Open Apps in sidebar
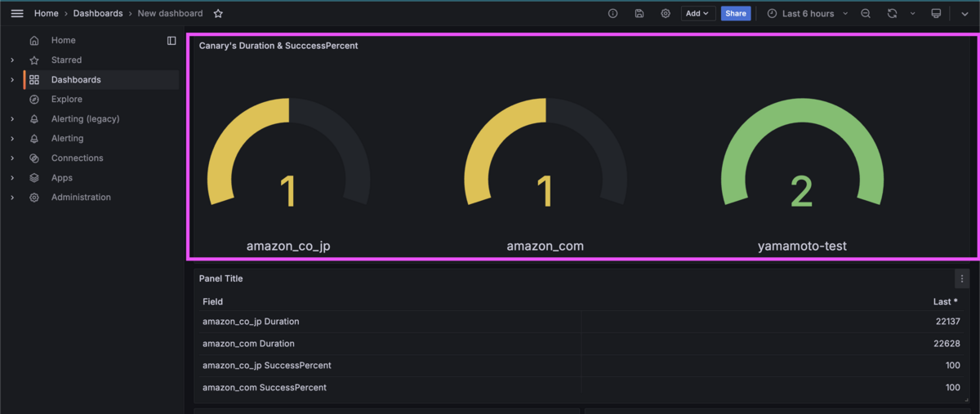Viewport: 980px width, 414px height. [62, 177]
